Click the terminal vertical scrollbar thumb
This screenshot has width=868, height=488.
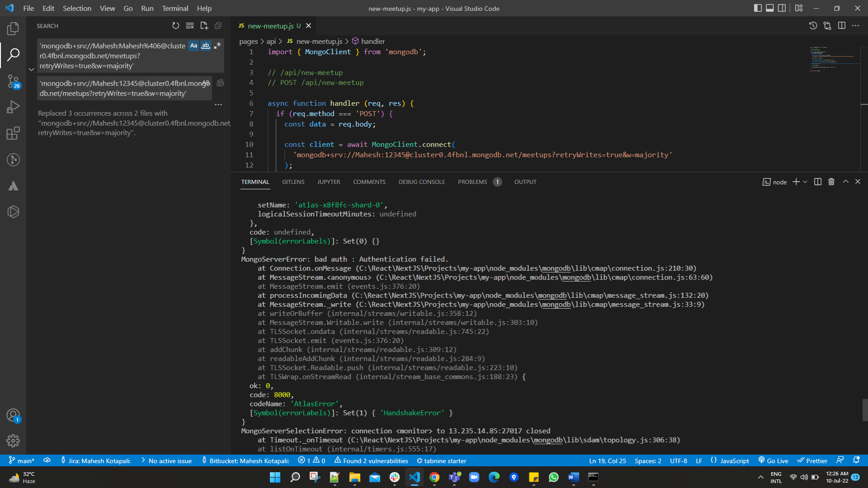coord(864,410)
